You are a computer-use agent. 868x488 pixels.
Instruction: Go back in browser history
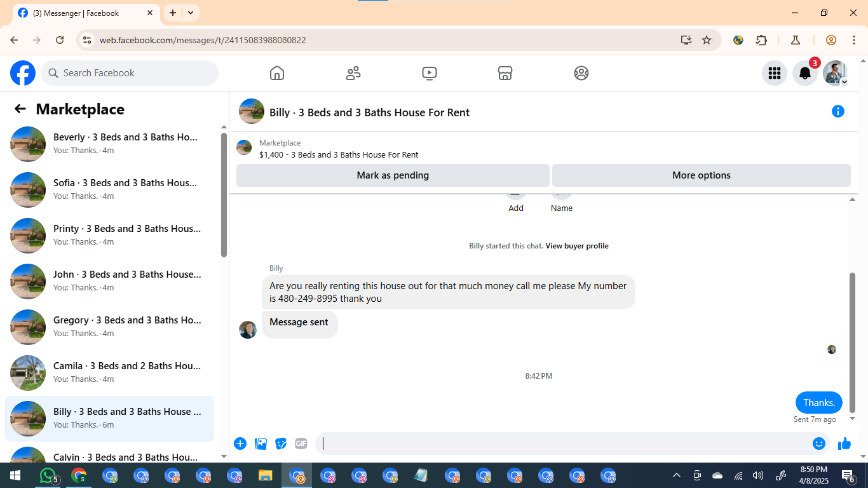click(14, 40)
